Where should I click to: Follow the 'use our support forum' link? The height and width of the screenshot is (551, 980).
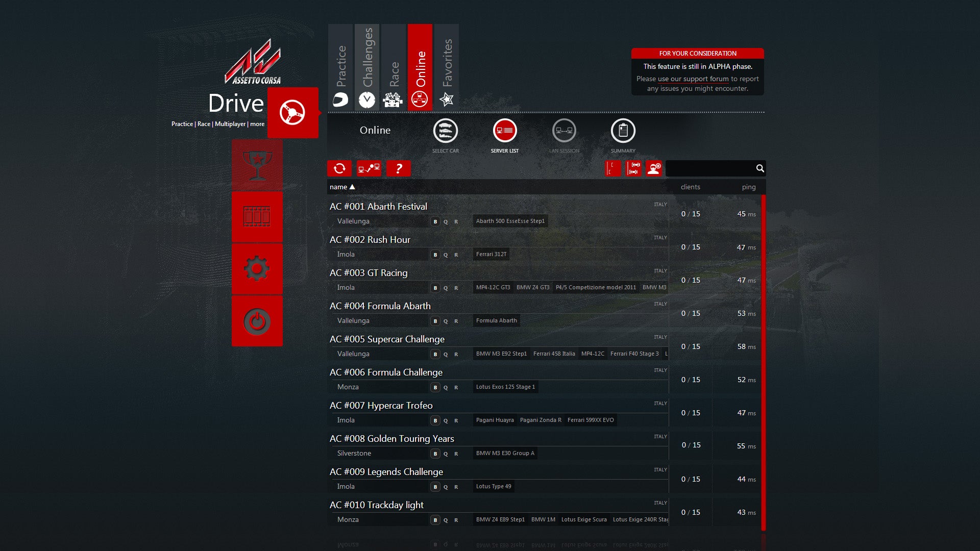pyautogui.click(x=693, y=79)
